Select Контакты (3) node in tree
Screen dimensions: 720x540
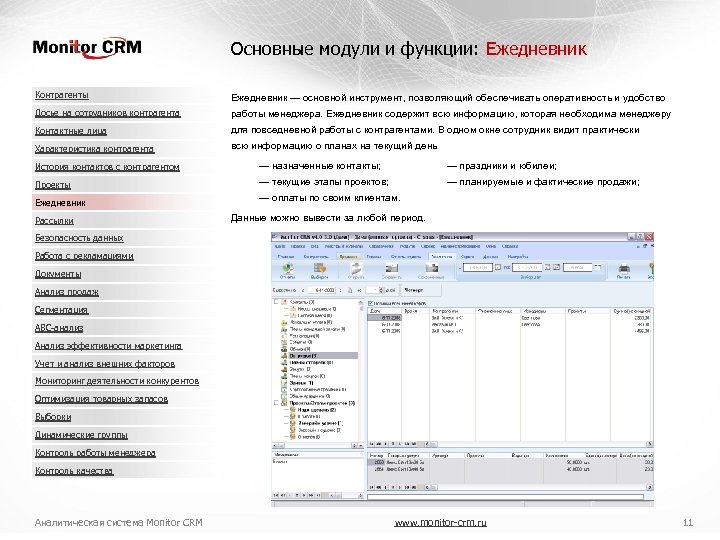(x=302, y=302)
